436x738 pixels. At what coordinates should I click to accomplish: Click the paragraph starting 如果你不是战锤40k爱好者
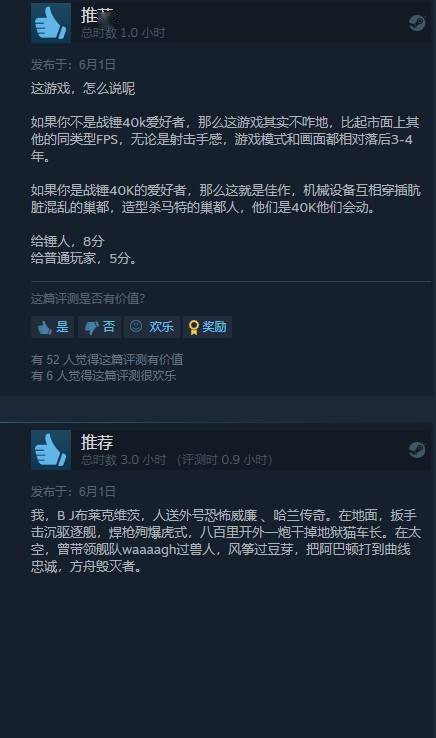click(x=225, y=139)
